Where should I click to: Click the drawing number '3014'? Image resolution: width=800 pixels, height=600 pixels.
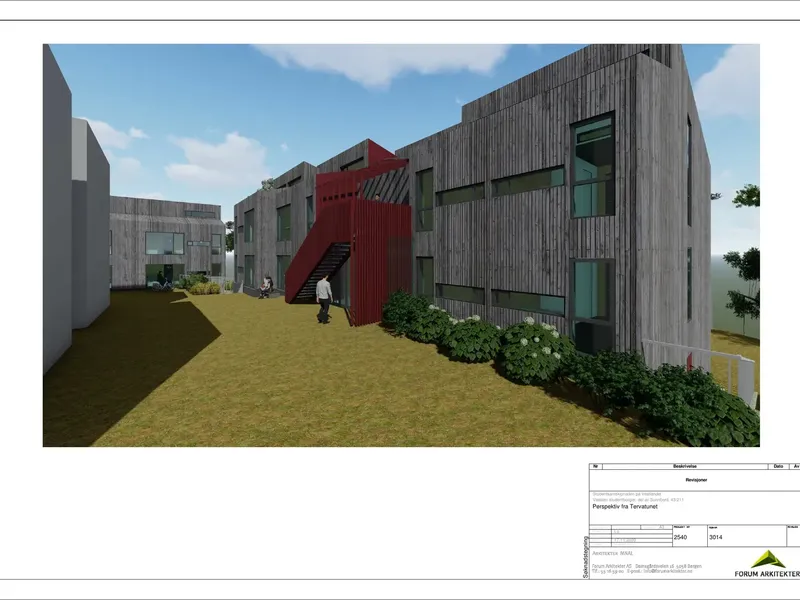click(715, 537)
